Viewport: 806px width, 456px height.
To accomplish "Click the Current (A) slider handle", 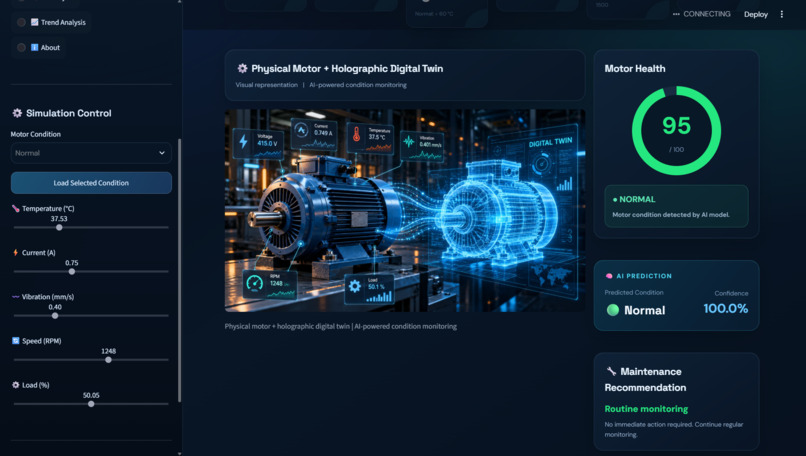I will point(72,271).
